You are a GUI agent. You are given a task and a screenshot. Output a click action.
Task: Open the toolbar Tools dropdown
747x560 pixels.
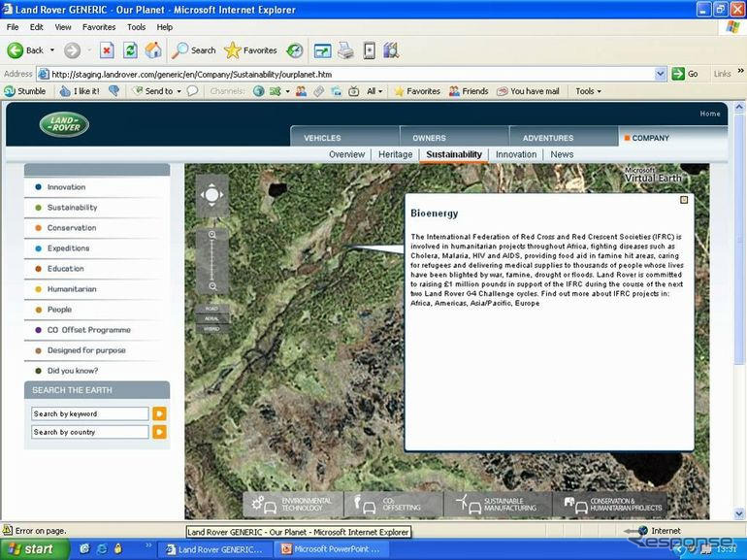click(588, 91)
